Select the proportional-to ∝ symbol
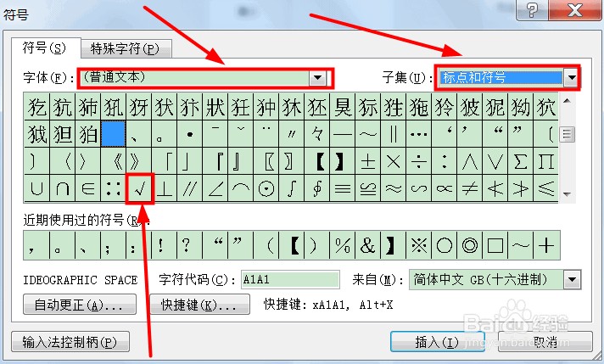The height and width of the screenshot is (364, 604). [445, 188]
